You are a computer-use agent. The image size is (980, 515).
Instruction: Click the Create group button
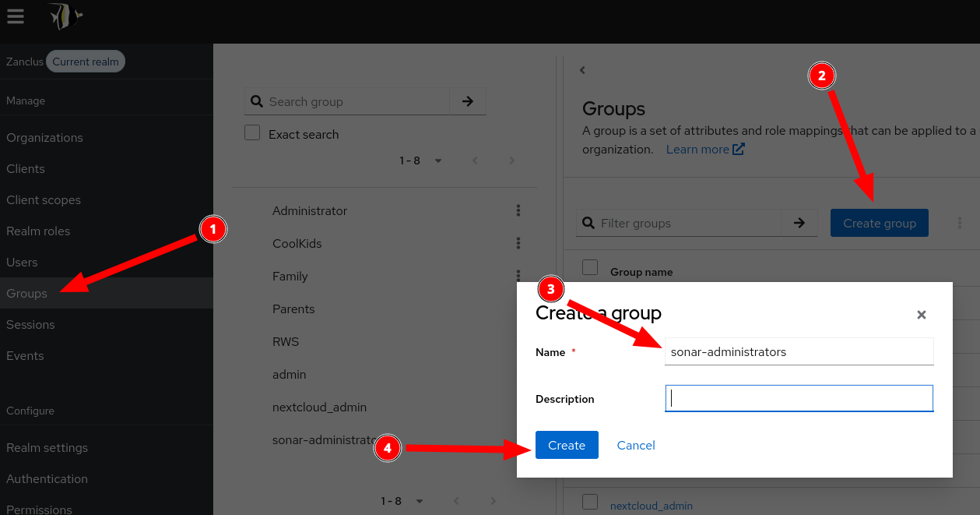(879, 223)
